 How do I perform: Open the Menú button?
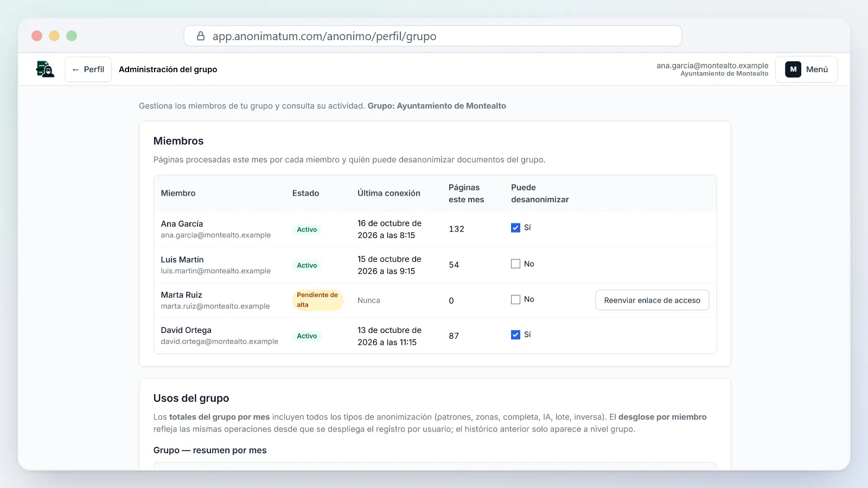pos(806,69)
